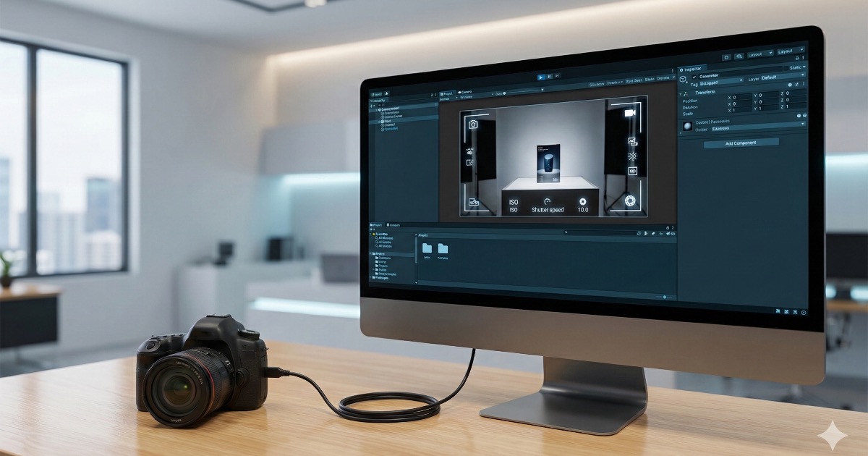Viewport: 868px width, 456px height.
Task: Select the video camera icon in viewport
Action: [x=630, y=113]
